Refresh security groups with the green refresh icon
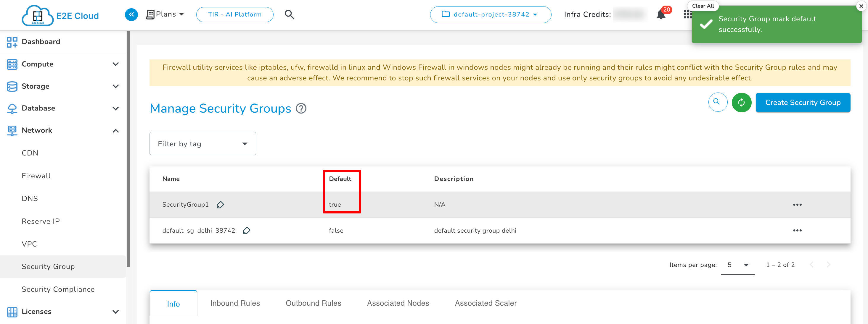Image resolution: width=868 pixels, height=324 pixels. click(741, 103)
